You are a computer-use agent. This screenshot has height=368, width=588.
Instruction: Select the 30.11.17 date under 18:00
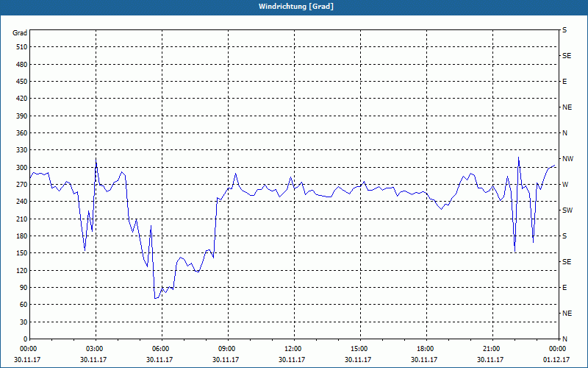click(424, 359)
